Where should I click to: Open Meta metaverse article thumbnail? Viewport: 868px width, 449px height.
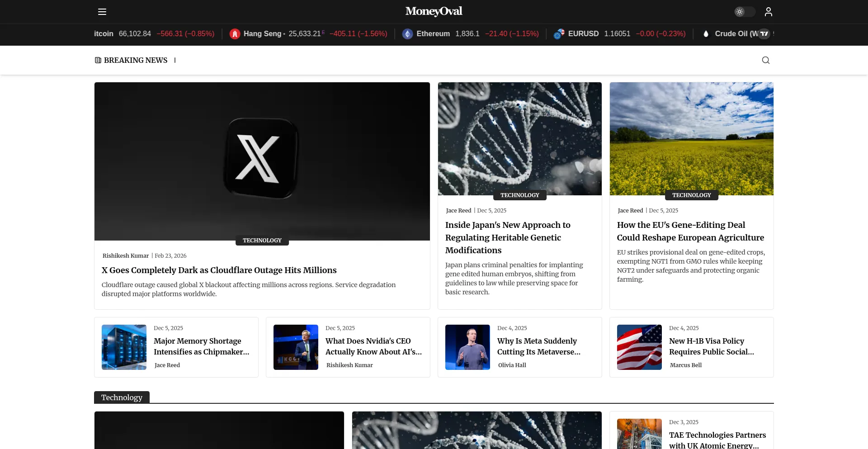pyautogui.click(x=467, y=347)
